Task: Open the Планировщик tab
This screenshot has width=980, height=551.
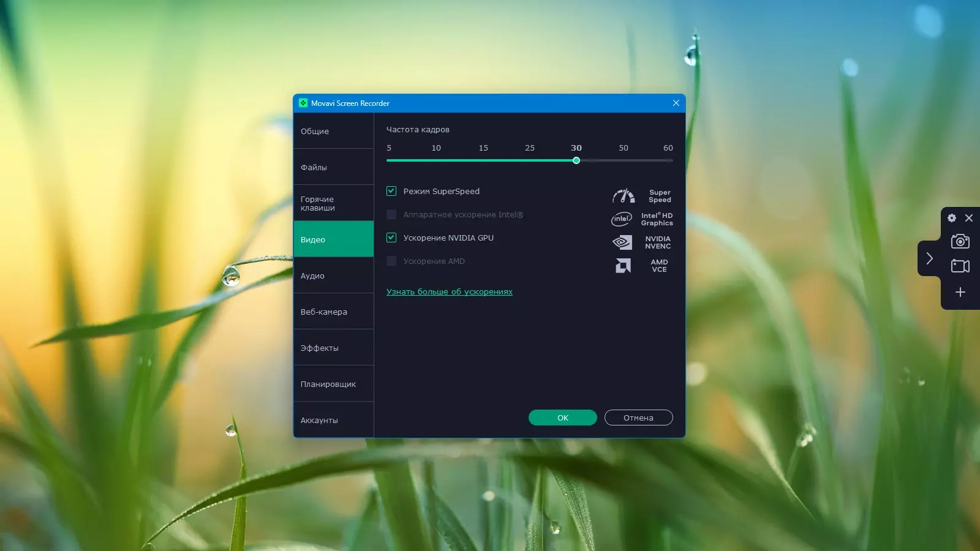Action: coord(334,384)
